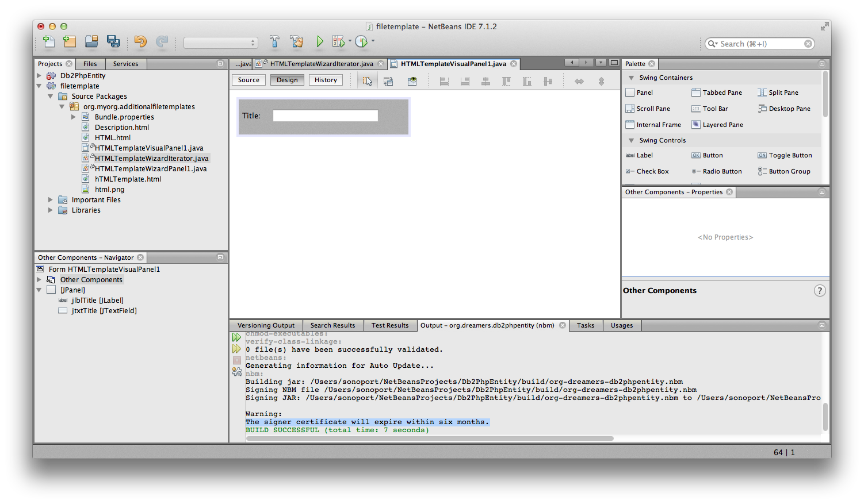The image size is (864, 504).
Task: Expand the Db2PhpEntity project node
Action: point(38,75)
